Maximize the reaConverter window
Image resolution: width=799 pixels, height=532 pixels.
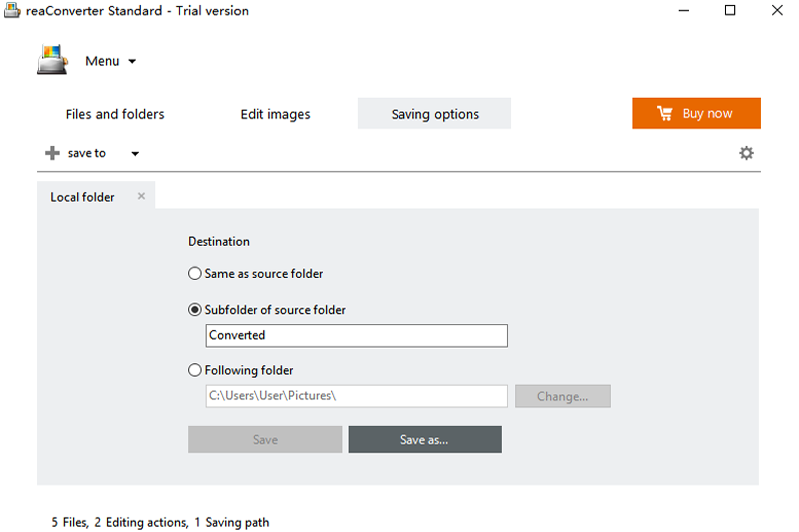pyautogui.click(x=730, y=11)
